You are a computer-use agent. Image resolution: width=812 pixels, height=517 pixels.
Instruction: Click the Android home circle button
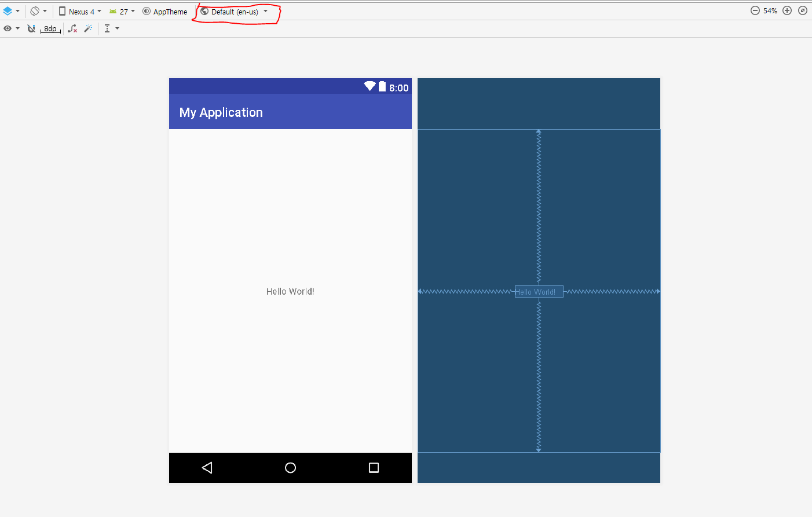pyautogui.click(x=291, y=468)
